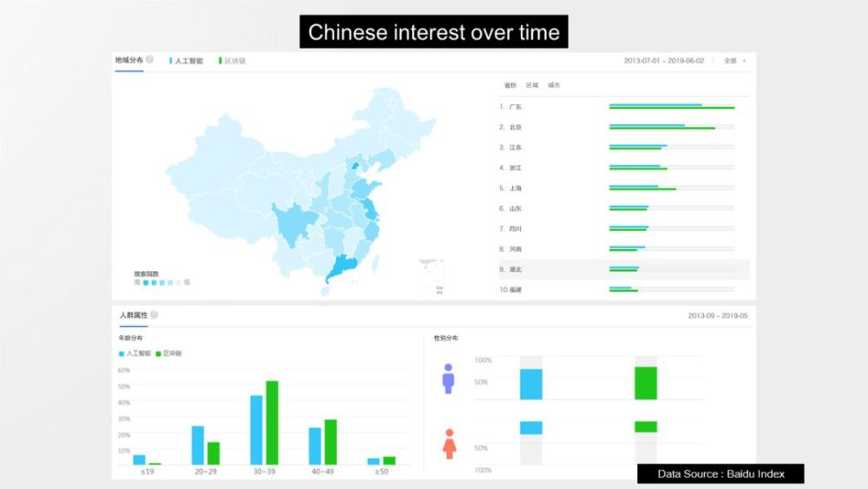Image resolution: width=868 pixels, height=489 pixels.
Task: Toggle the 区块链 keyword in top legend
Action: click(232, 61)
